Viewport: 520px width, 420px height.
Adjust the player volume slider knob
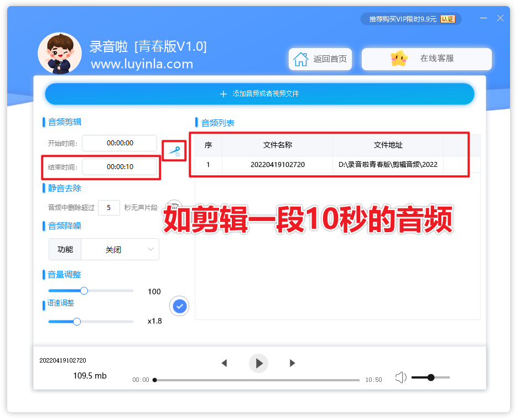[x=431, y=377]
